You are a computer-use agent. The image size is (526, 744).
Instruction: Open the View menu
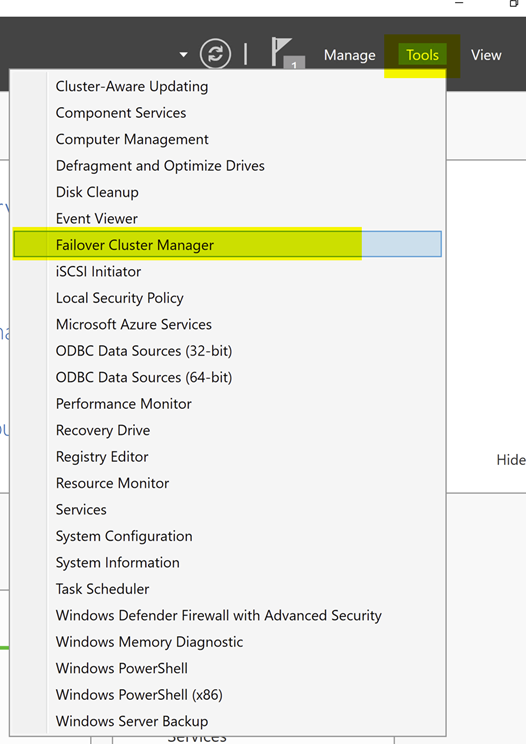486,55
